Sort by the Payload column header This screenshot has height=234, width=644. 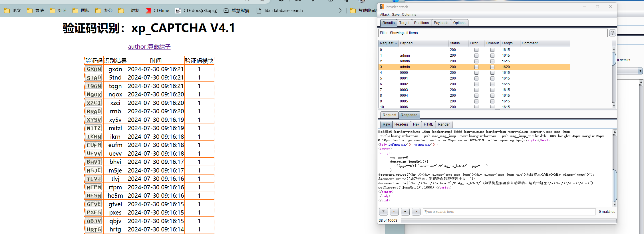click(423, 43)
